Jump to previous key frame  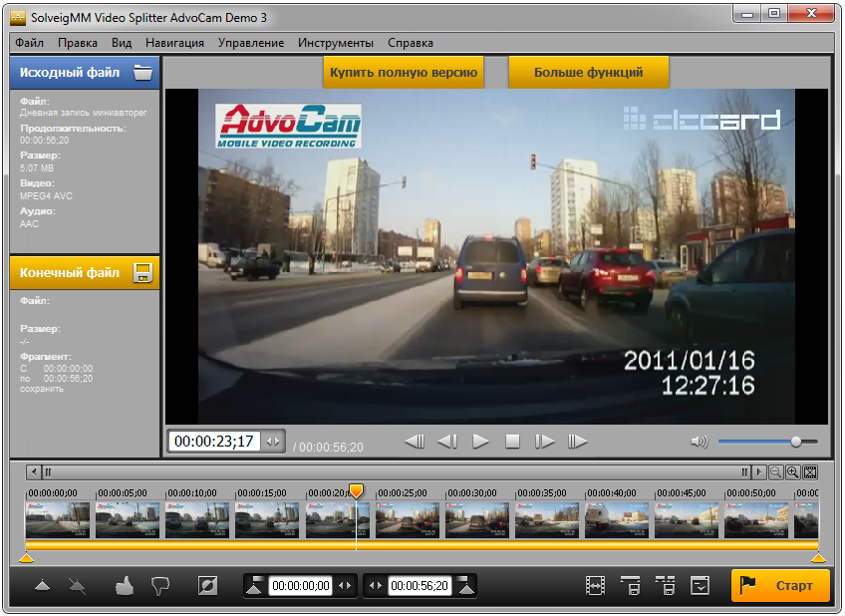coord(415,442)
